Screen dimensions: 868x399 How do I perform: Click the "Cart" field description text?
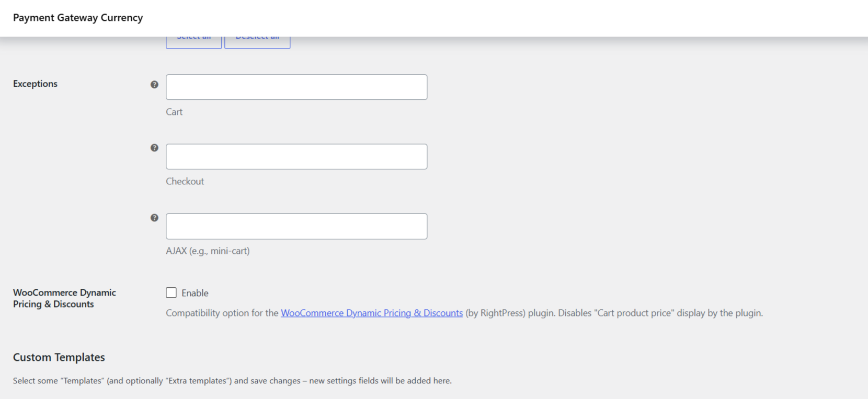click(x=174, y=112)
